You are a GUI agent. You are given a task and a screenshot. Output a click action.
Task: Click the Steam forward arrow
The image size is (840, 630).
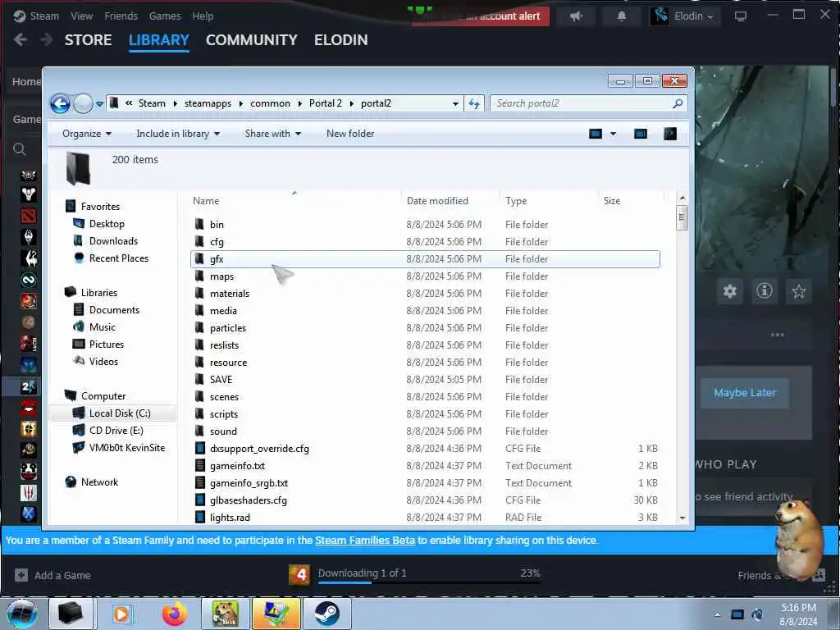(47, 39)
